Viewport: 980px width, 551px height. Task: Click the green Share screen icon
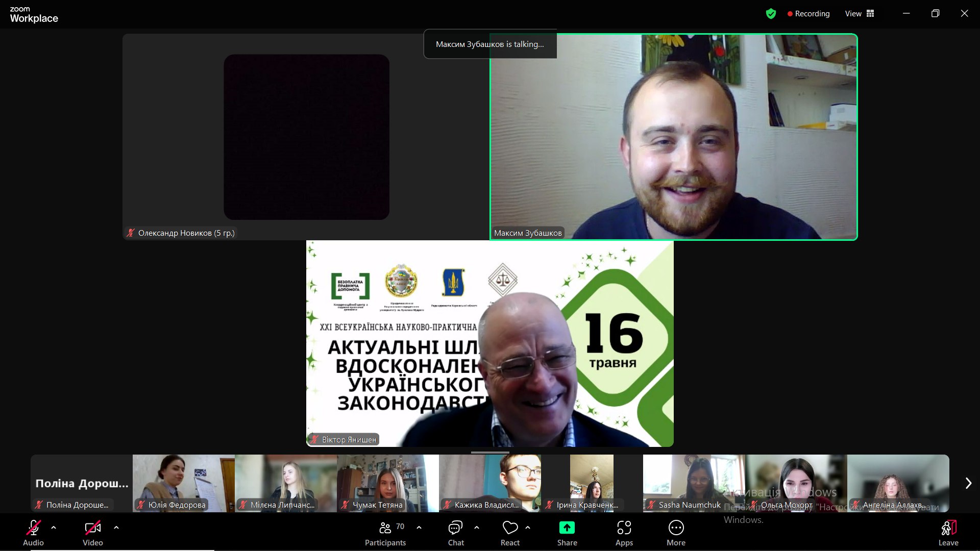(x=567, y=528)
